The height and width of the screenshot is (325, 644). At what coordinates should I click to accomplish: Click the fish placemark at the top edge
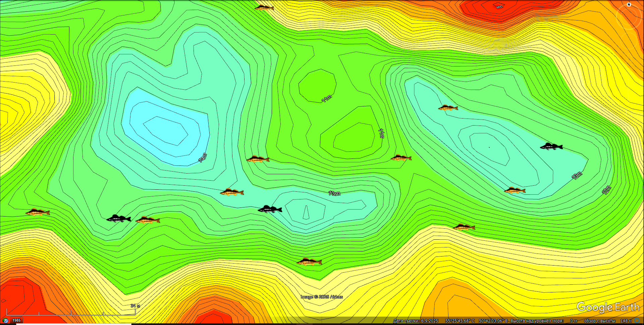coord(264,8)
